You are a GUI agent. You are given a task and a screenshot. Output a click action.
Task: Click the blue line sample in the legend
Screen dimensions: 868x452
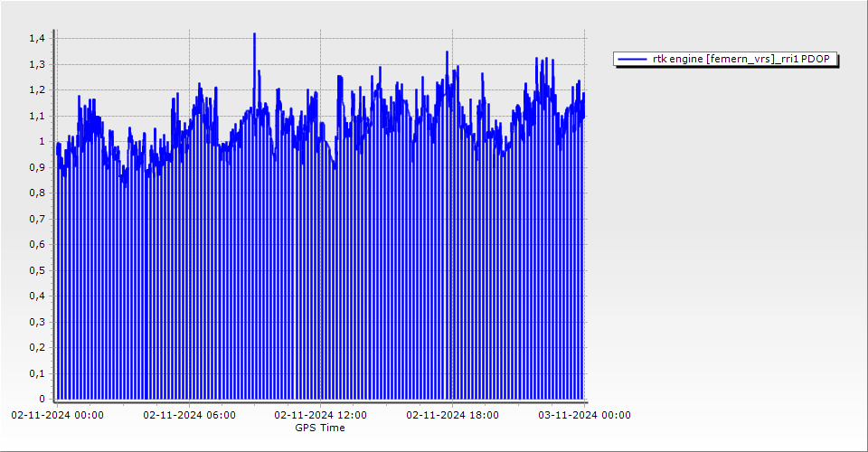pos(632,59)
